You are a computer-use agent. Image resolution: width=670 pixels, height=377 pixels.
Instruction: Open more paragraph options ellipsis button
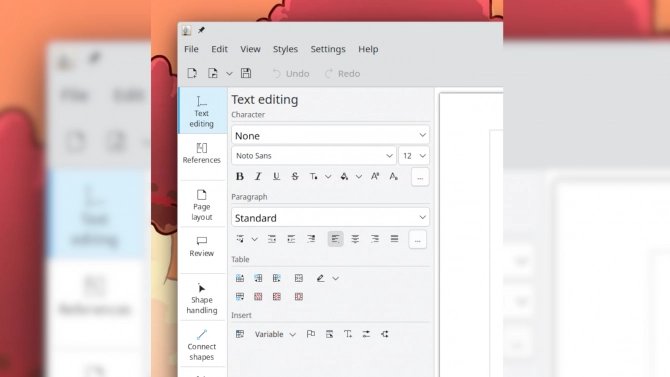417,240
